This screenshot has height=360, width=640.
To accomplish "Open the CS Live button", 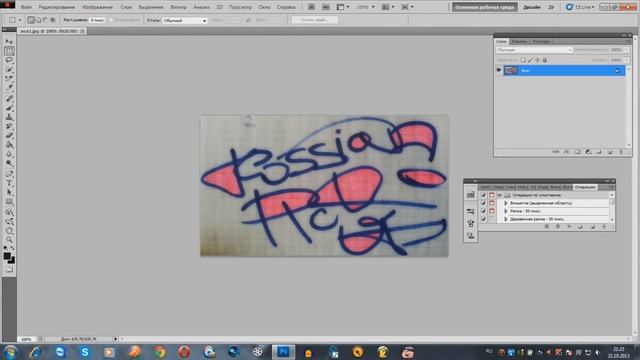I will 580,7.
